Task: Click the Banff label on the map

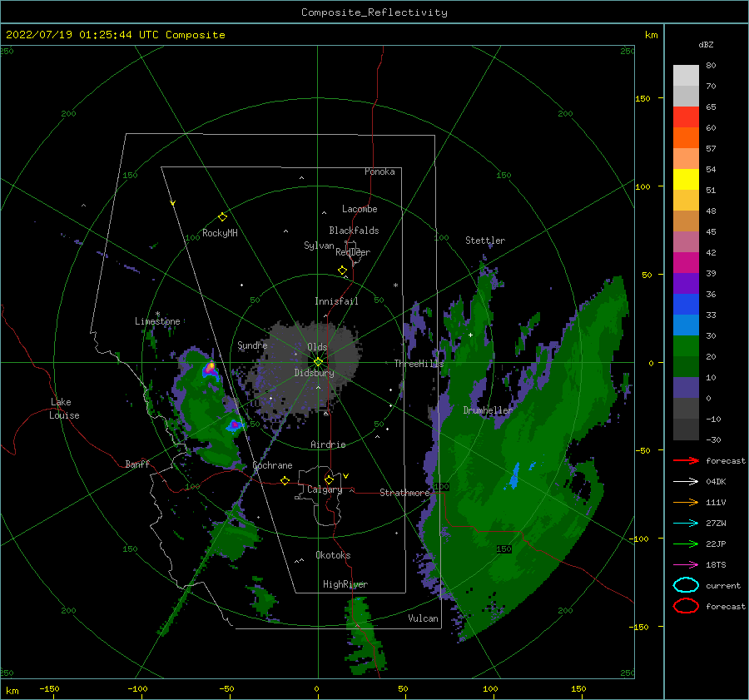Action: (137, 464)
